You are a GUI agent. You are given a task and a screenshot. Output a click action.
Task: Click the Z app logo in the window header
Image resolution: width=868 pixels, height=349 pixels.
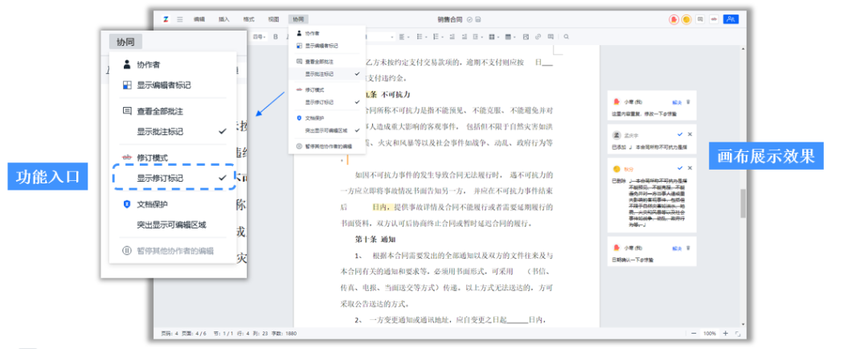tap(166, 19)
